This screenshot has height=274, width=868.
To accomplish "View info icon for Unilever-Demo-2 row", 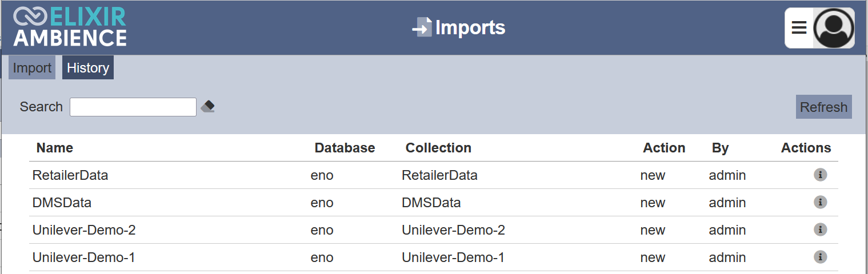I will point(820,229).
